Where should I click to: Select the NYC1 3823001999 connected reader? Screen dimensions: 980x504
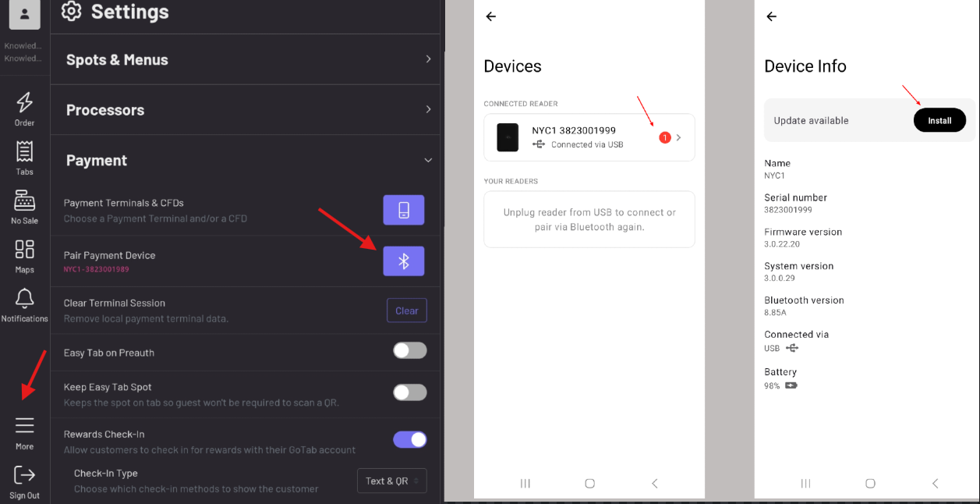click(589, 137)
